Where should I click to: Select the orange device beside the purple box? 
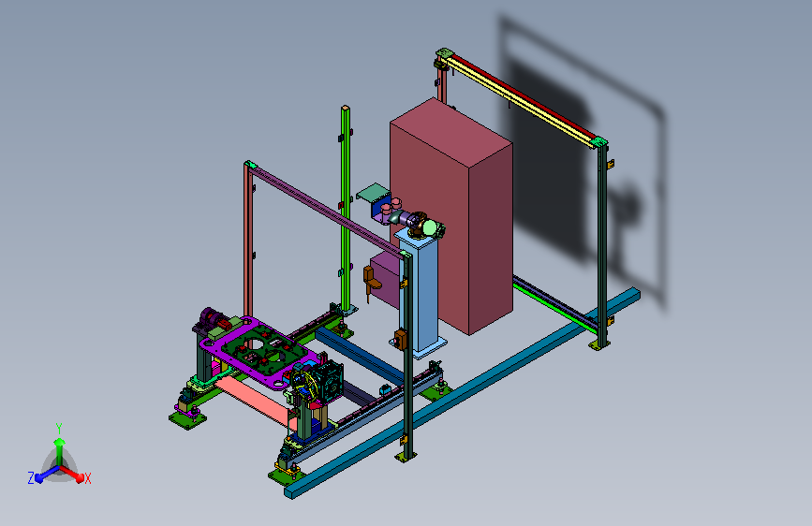click(371, 280)
